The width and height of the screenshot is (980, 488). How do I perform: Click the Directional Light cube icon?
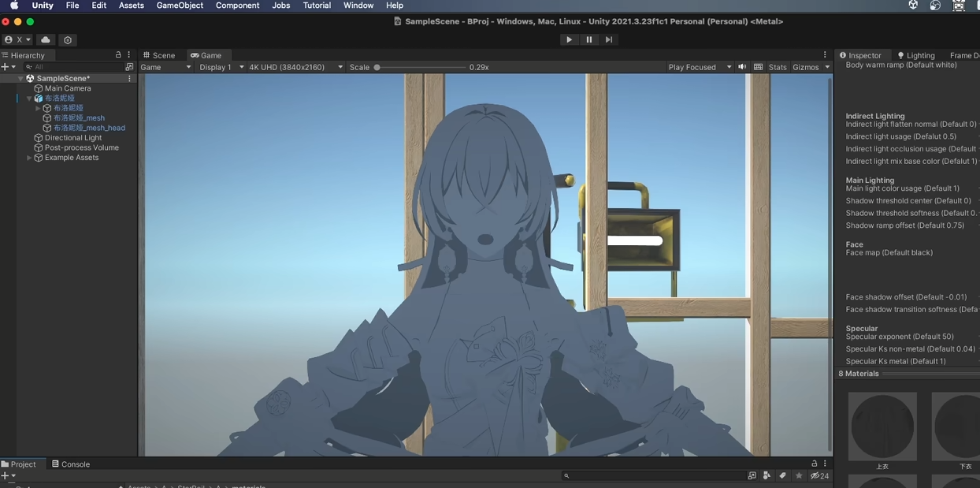(38, 138)
